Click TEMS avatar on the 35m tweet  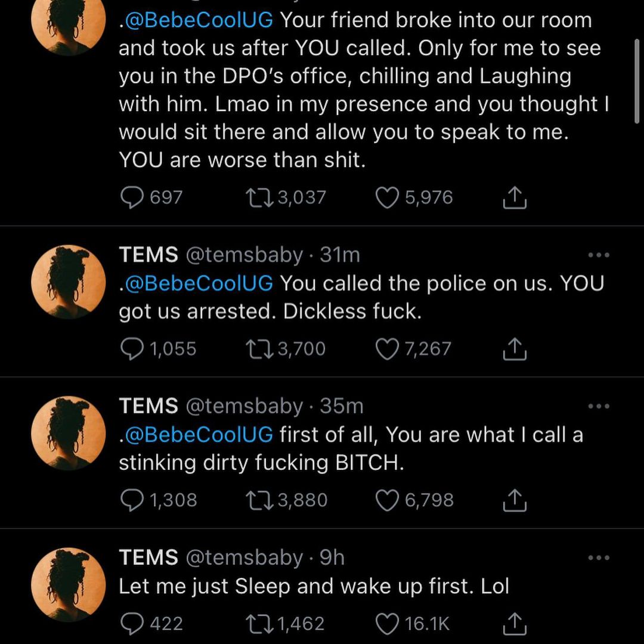[x=68, y=433]
